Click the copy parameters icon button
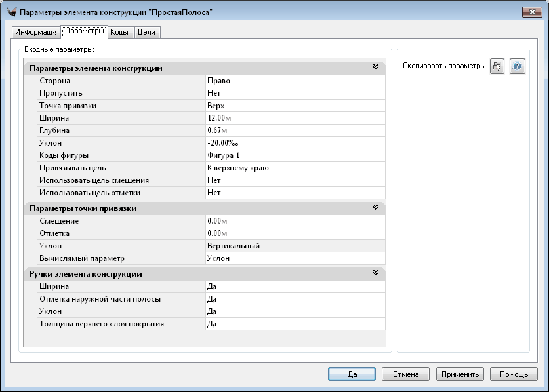Image resolution: width=549 pixels, height=392 pixels. click(x=497, y=66)
